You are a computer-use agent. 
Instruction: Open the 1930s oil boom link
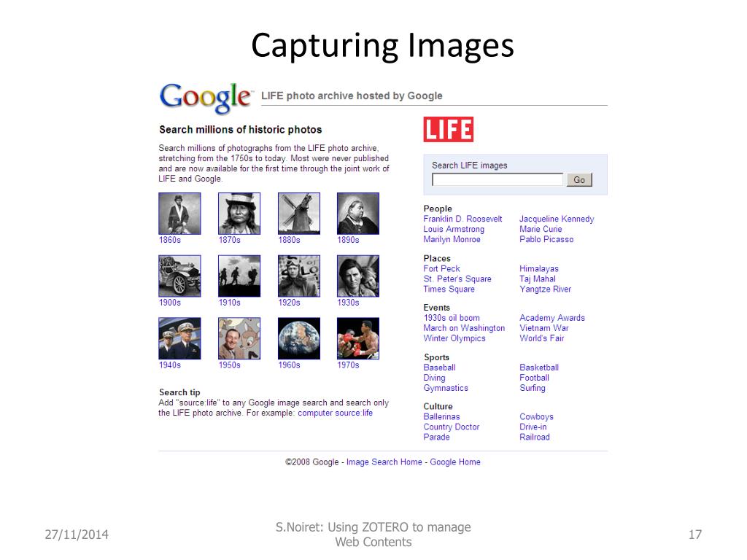coord(452,318)
